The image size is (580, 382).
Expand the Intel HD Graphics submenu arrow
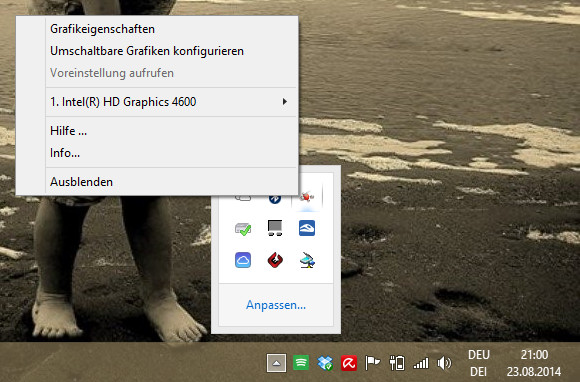point(284,101)
